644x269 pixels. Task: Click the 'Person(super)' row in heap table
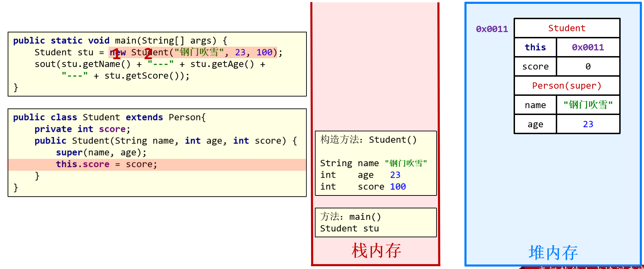[567, 86]
